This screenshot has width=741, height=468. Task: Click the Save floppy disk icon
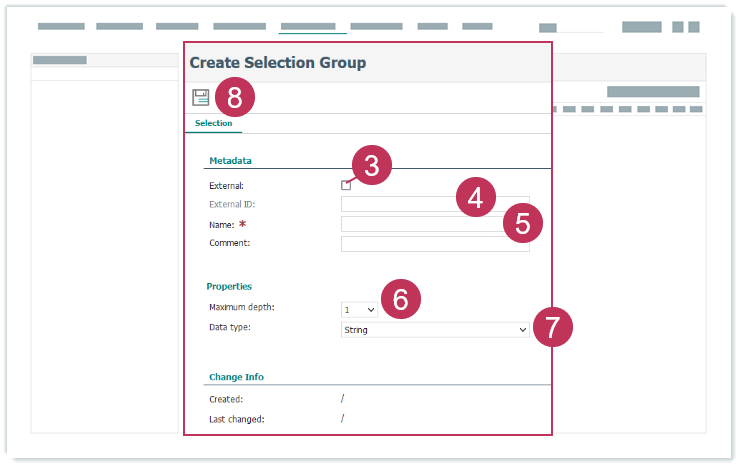(x=201, y=97)
